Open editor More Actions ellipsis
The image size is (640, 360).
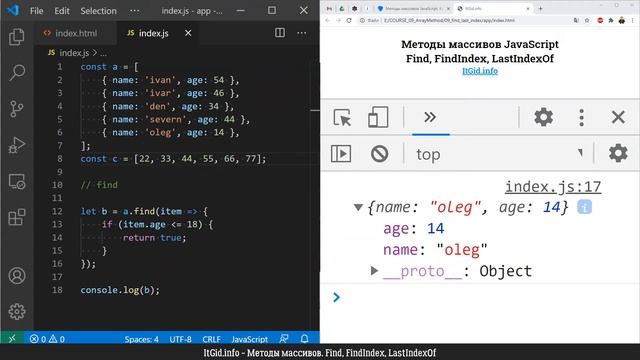pos(302,33)
